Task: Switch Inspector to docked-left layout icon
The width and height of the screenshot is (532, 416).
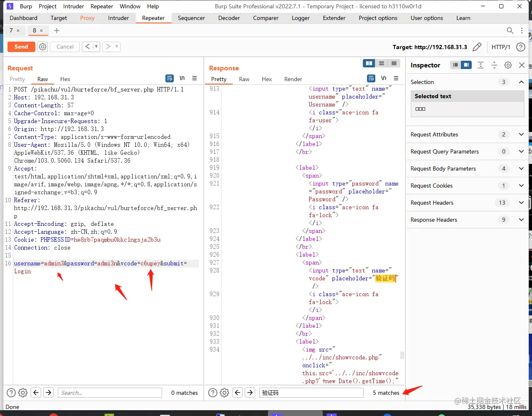Action: tap(456, 65)
